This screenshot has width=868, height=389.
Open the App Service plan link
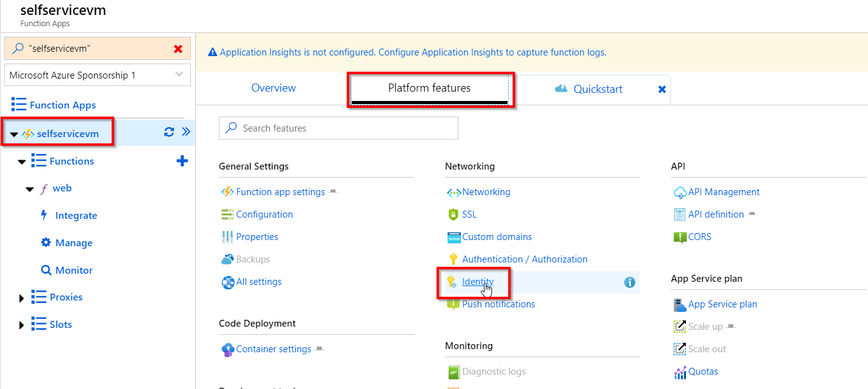pos(723,304)
